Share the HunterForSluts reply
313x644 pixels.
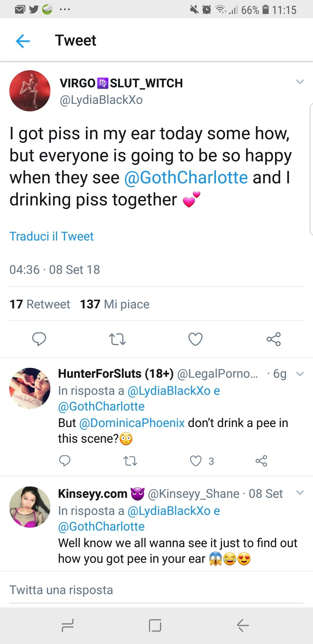[261, 461]
